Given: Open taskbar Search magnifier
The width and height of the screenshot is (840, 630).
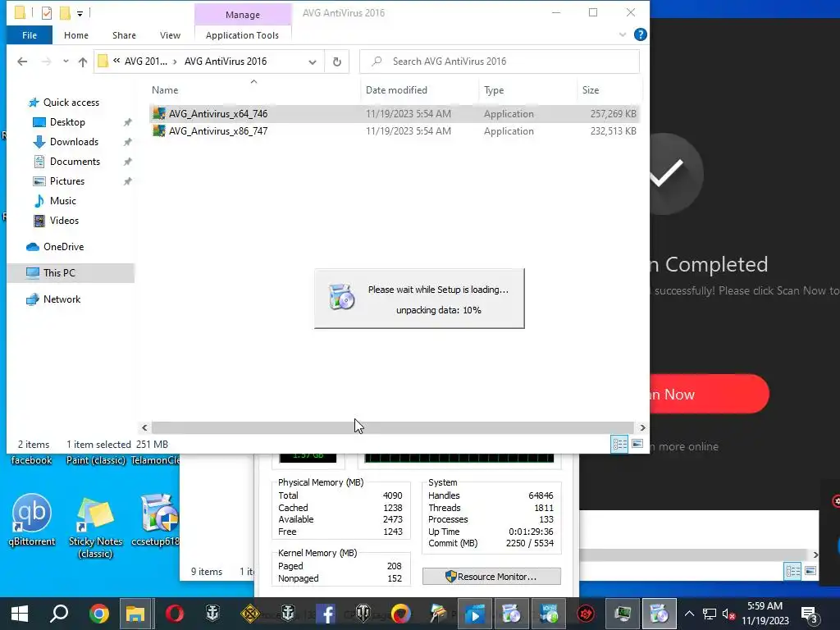Looking at the screenshot, I should pos(59,614).
